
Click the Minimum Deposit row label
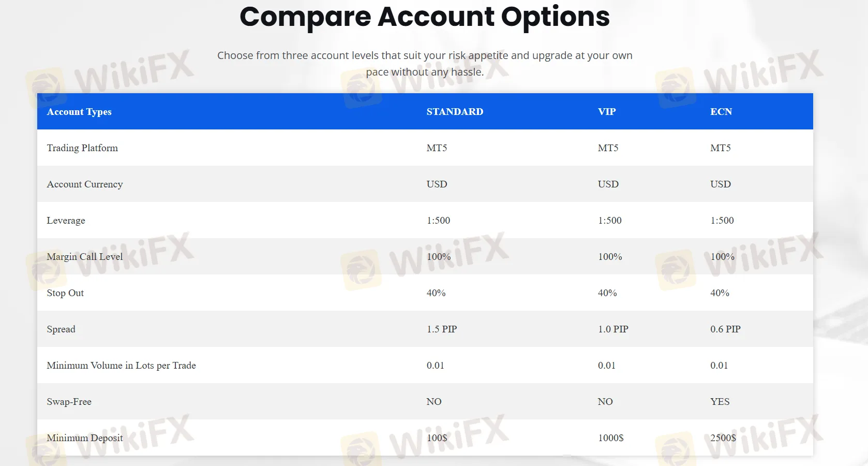85,438
